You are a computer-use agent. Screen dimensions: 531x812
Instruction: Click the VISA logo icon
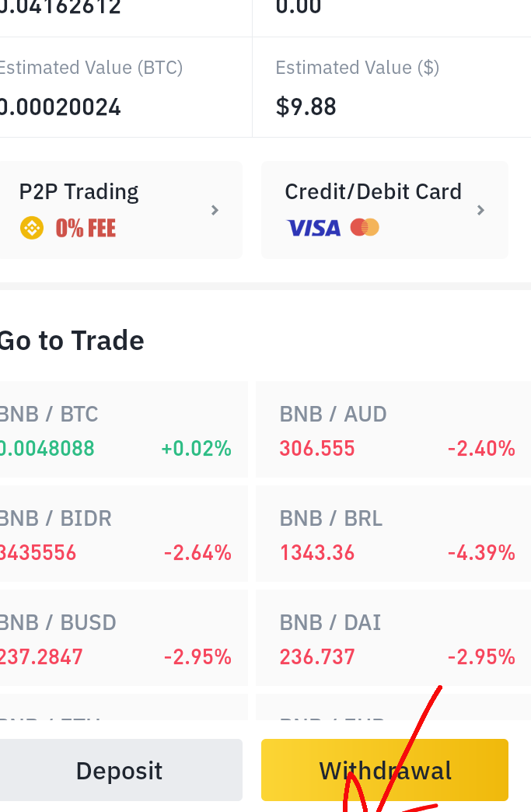click(313, 228)
